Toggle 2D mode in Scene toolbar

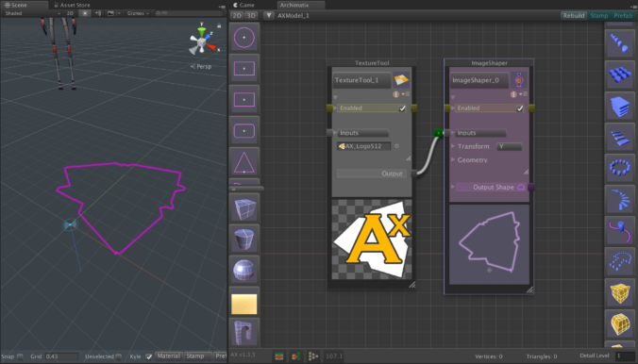(x=70, y=13)
